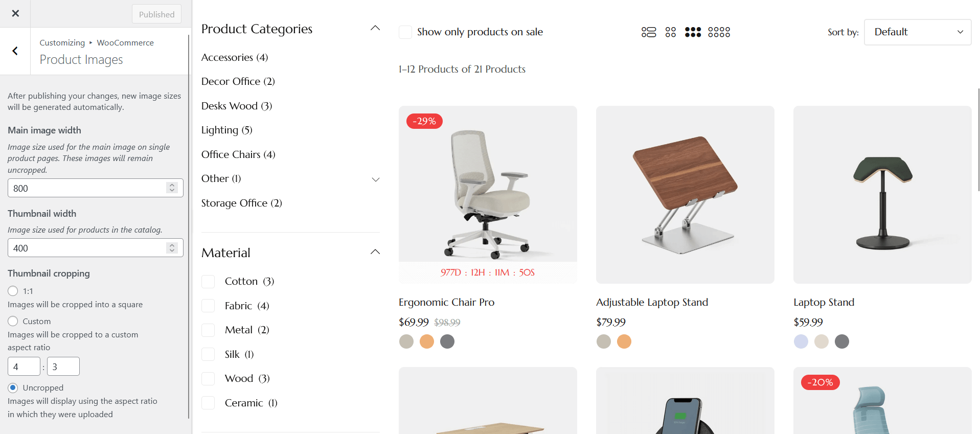Image resolution: width=980 pixels, height=434 pixels.
Task: Open the Sort by dropdown
Action: point(917,32)
